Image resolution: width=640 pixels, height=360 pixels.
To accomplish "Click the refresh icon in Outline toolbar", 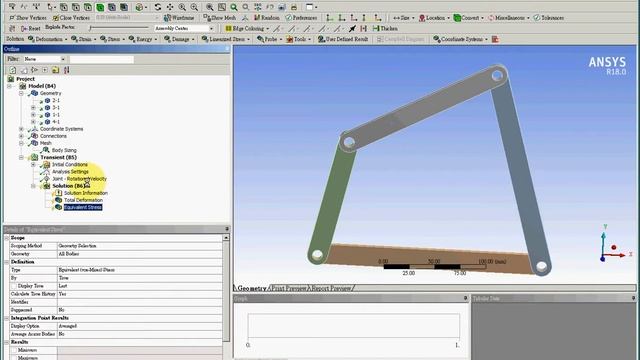I will (x=13, y=70).
